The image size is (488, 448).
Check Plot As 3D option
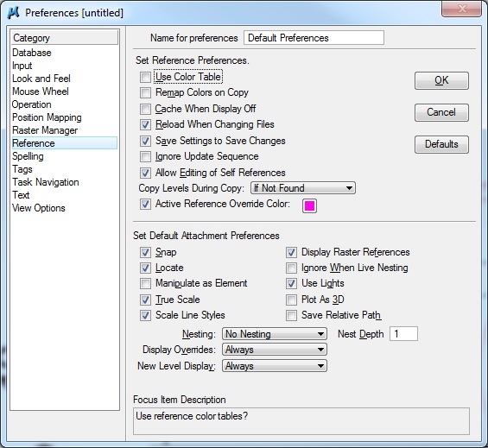tap(291, 300)
